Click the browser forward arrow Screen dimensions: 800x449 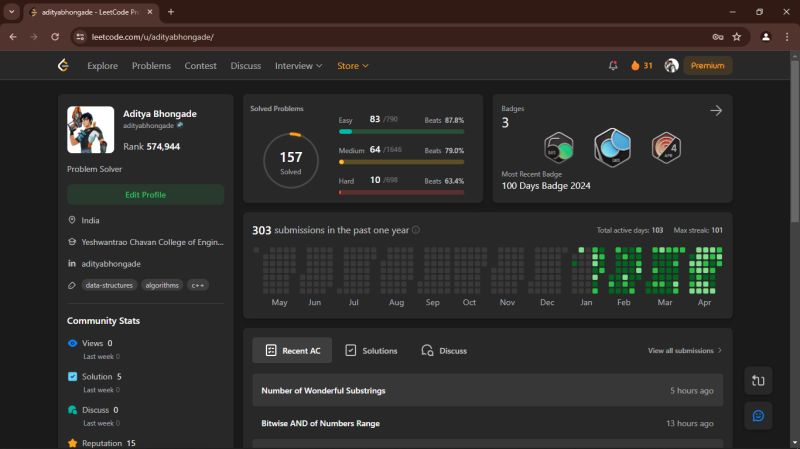[x=34, y=37]
